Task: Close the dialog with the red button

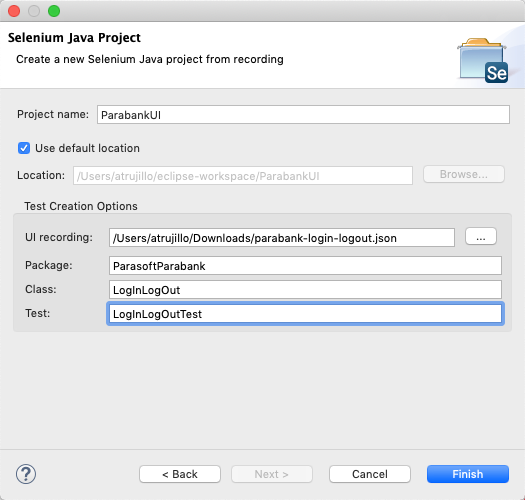Action: tap(14, 11)
